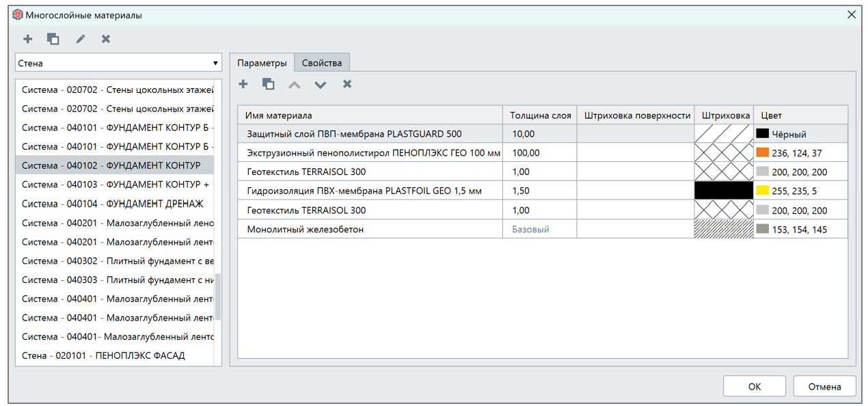
Task: Select Монолитный железобетон material name
Action: tap(305, 229)
